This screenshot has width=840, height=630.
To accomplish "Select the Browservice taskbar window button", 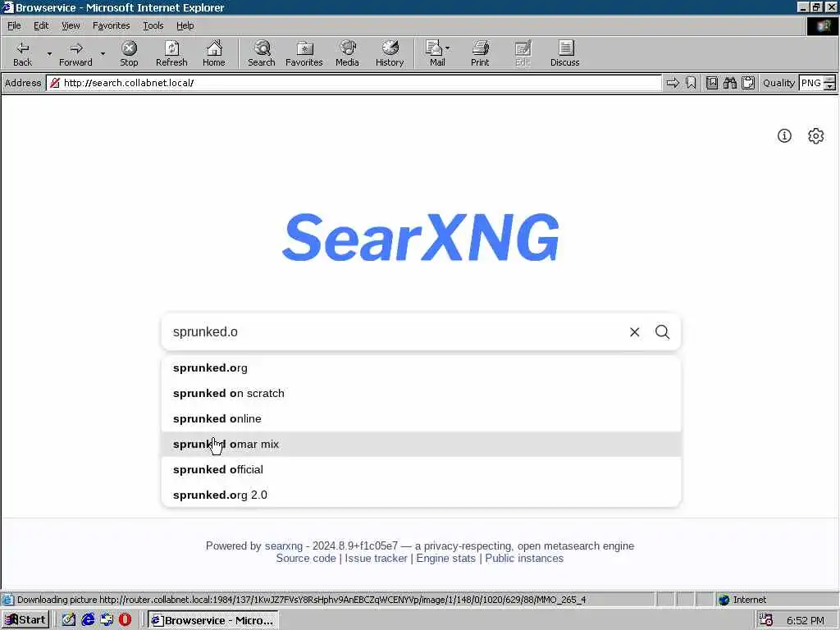I will point(212,620).
